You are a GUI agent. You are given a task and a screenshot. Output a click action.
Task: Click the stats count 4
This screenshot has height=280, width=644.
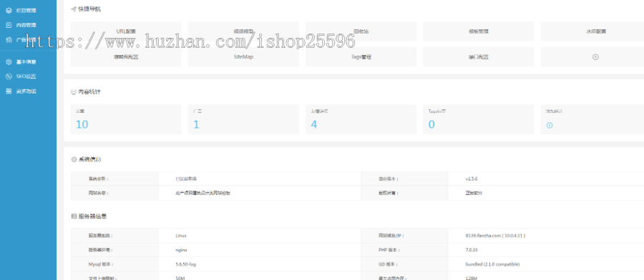pos(314,124)
